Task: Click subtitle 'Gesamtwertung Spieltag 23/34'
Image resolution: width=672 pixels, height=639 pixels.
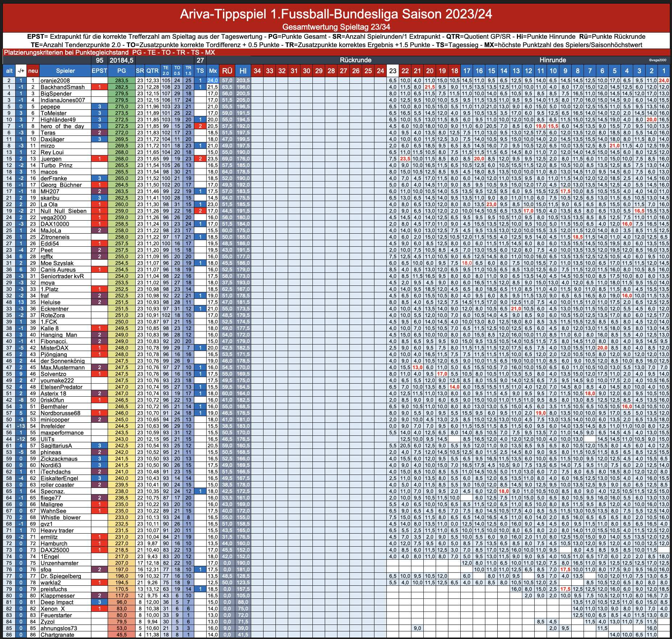Action: (x=336, y=27)
